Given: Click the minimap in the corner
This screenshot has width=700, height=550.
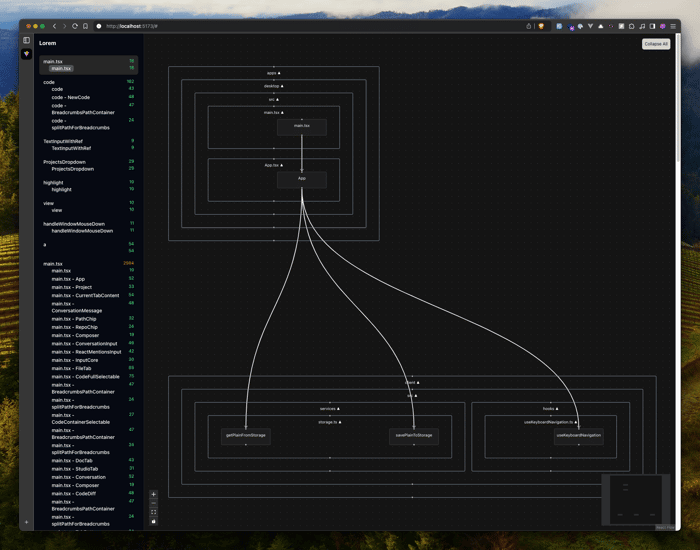Looking at the screenshot, I should click(636, 500).
